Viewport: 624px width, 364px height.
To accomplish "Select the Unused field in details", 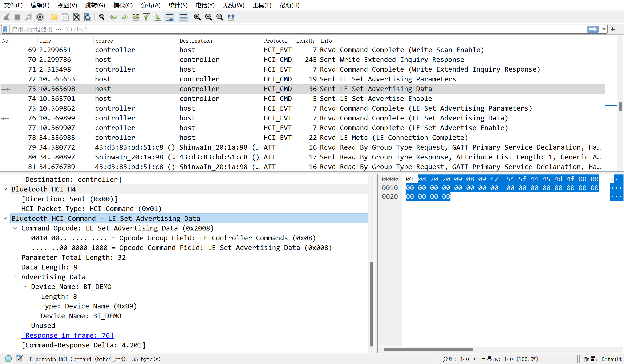I will click(x=43, y=326).
